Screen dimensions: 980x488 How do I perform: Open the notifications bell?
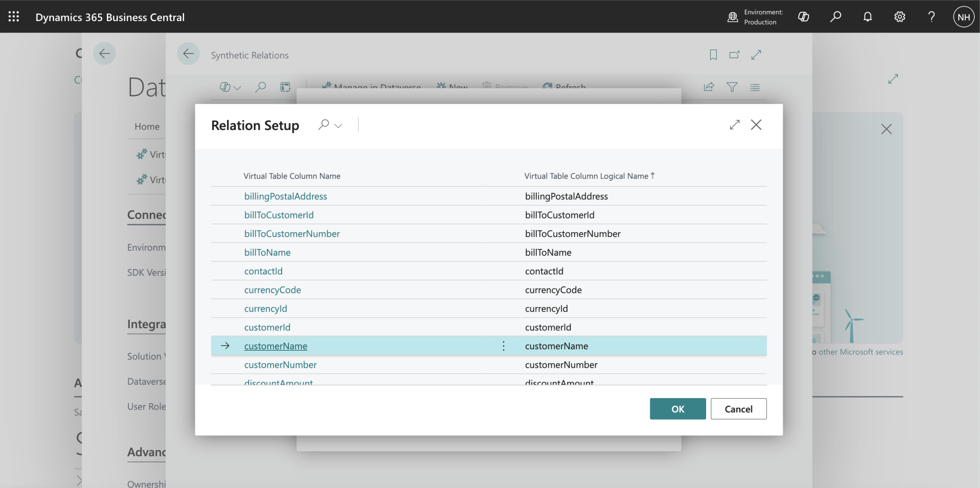[x=867, y=17]
